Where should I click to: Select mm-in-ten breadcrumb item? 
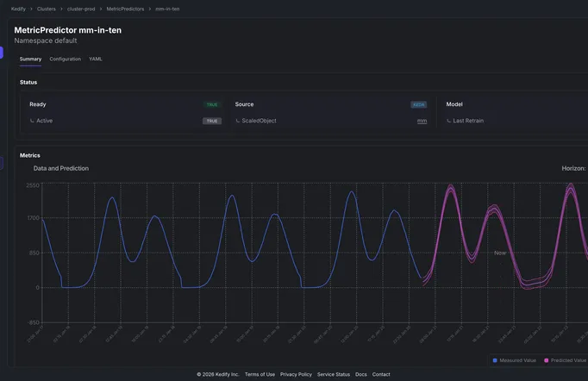tap(167, 9)
